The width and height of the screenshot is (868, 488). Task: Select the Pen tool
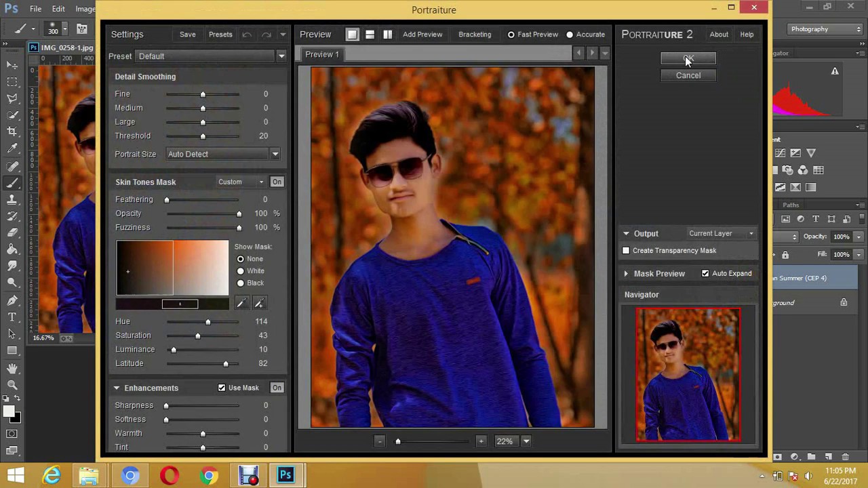[12, 300]
